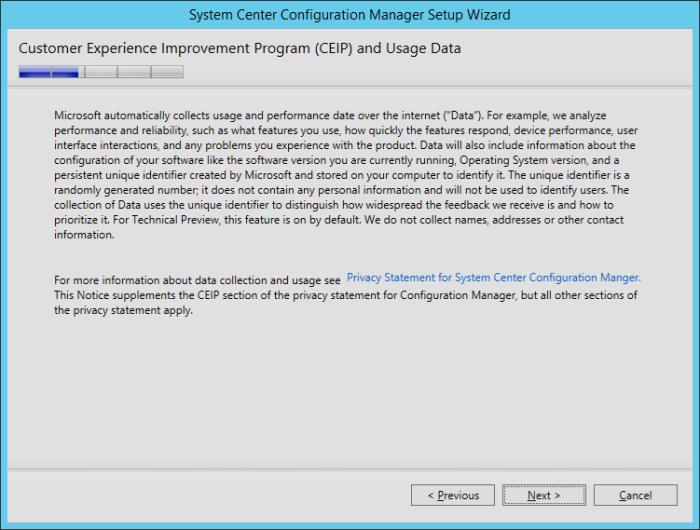
Task: Click the Setup Wizard window title bar
Action: (x=350, y=15)
